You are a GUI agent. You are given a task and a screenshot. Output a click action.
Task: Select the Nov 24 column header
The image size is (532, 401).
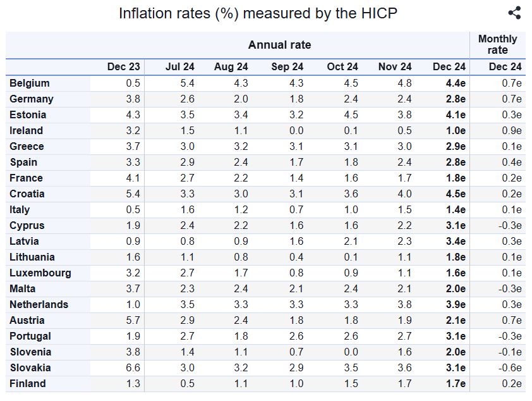coord(395,66)
